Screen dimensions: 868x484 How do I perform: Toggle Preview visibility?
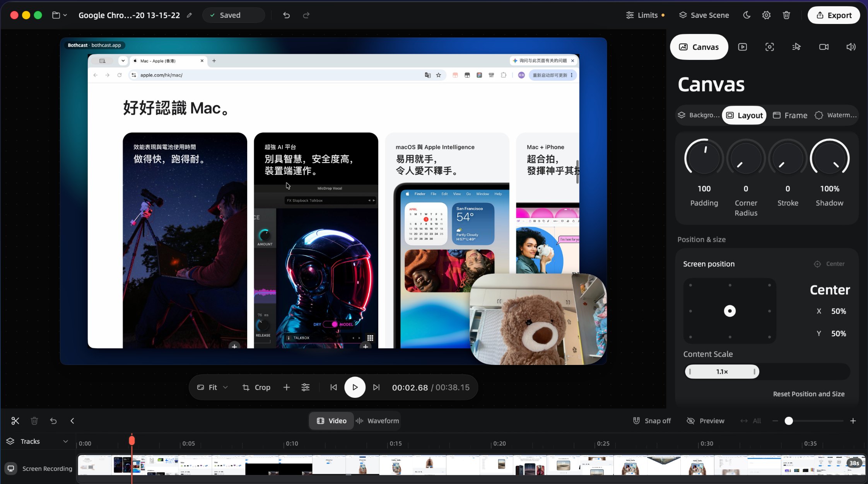click(705, 421)
